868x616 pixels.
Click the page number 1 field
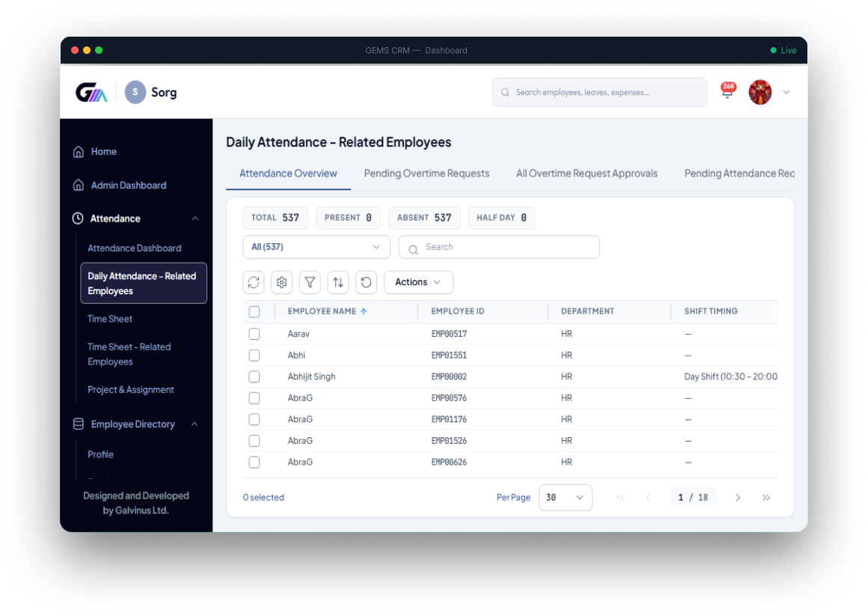coord(681,498)
